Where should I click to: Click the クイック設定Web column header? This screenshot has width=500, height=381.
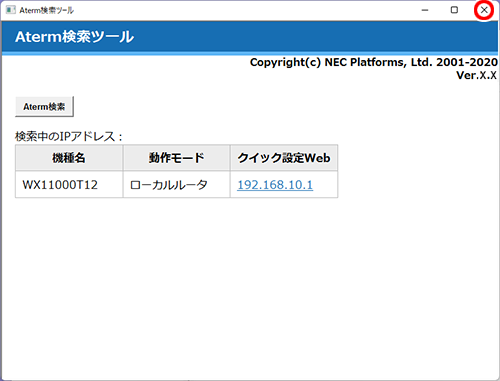click(284, 158)
